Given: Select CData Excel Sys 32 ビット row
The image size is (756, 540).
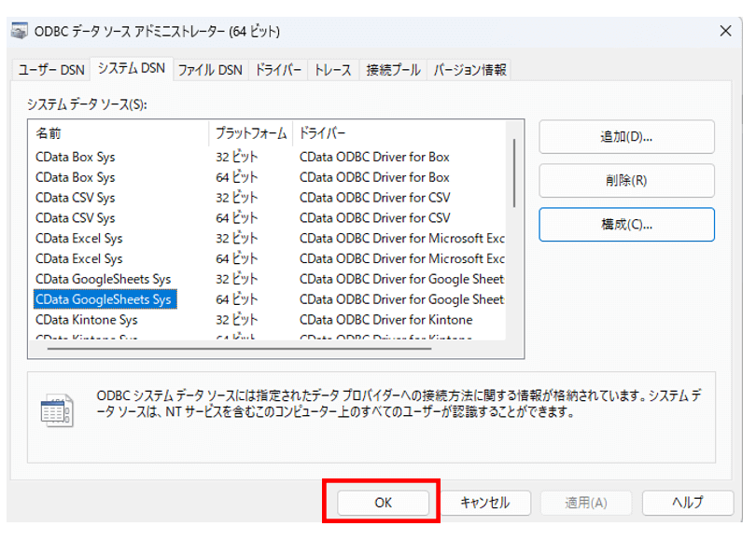Looking at the screenshot, I should pos(268,239).
